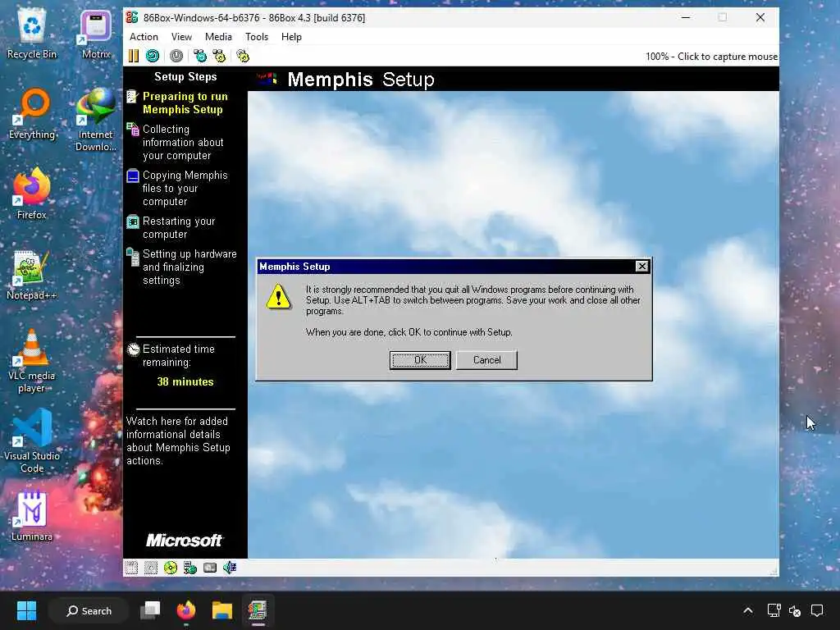
Task: Click '100% - Click to capture mouse' status text
Action: pos(711,57)
